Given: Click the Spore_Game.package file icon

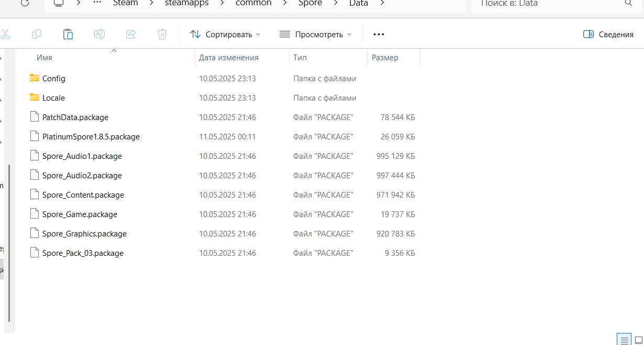Looking at the screenshot, I should (35, 214).
